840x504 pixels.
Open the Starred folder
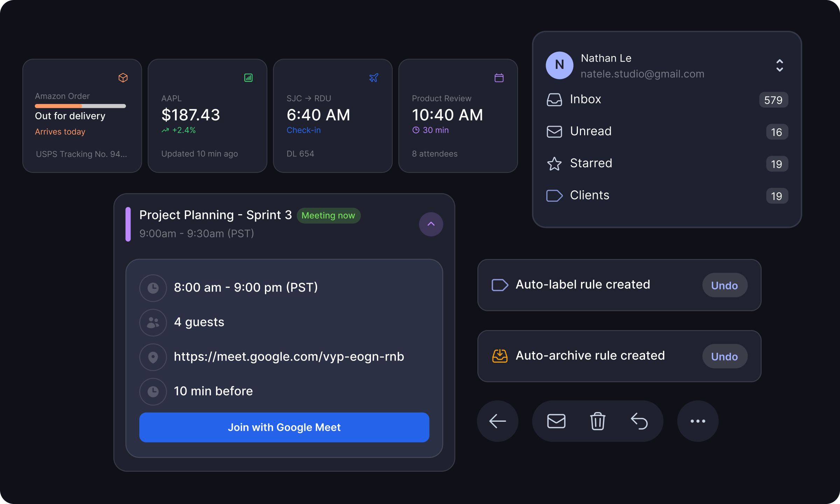point(667,164)
